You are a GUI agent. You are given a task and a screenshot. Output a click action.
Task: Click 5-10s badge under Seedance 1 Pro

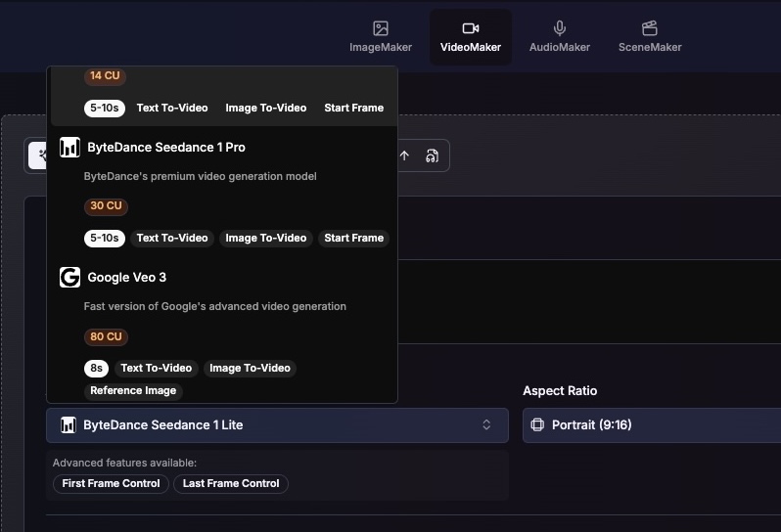(105, 239)
